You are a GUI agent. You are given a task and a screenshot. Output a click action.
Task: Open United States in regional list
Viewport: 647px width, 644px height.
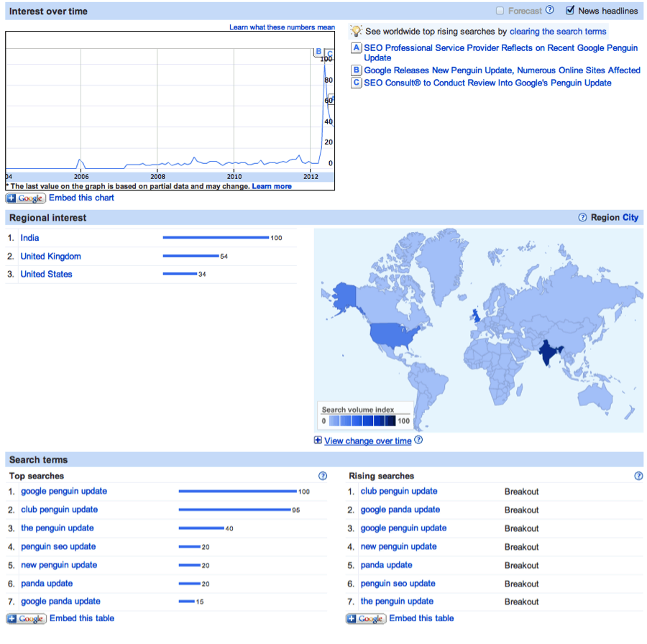[x=46, y=275]
